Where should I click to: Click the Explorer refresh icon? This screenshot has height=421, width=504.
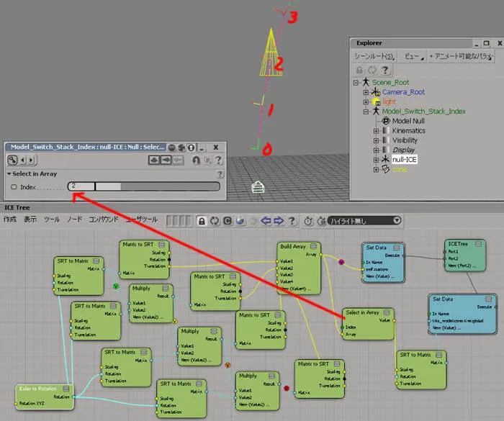click(372, 70)
